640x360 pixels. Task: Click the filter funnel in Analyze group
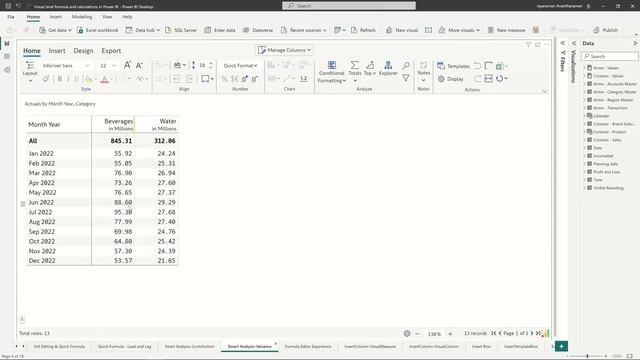406,78
